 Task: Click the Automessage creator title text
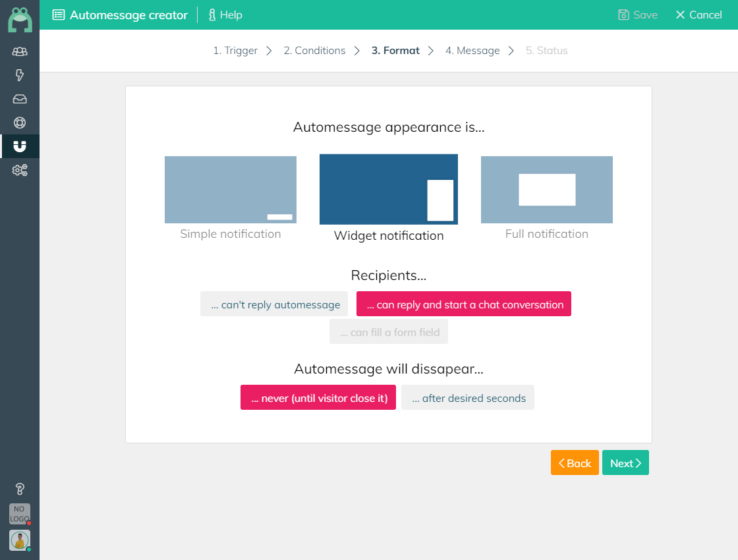pyautogui.click(x=129, y=15)
